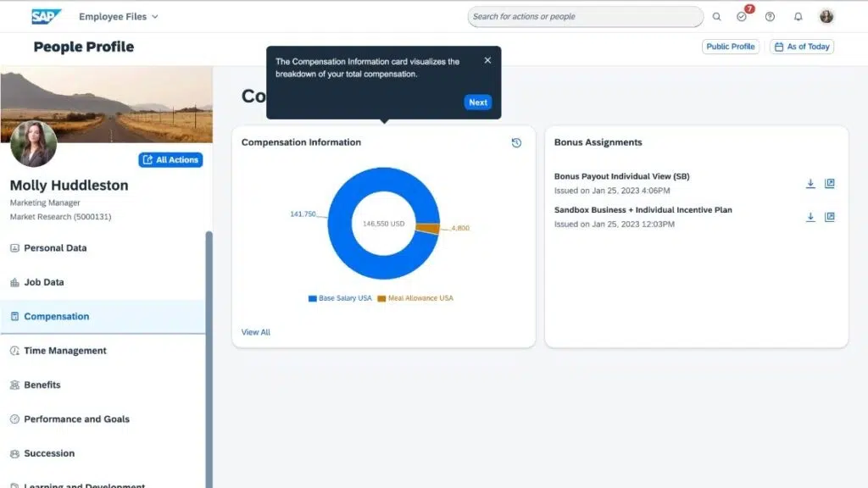Open compensation history icon on the card
Screen dimensions: 868x488
point(517,143)
